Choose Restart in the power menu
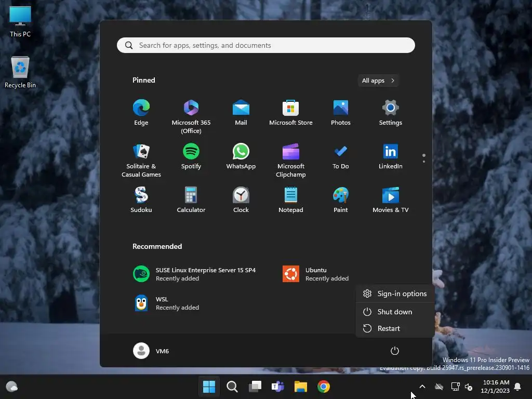Screen dimensions: 532x399 [x=395, y=328]
